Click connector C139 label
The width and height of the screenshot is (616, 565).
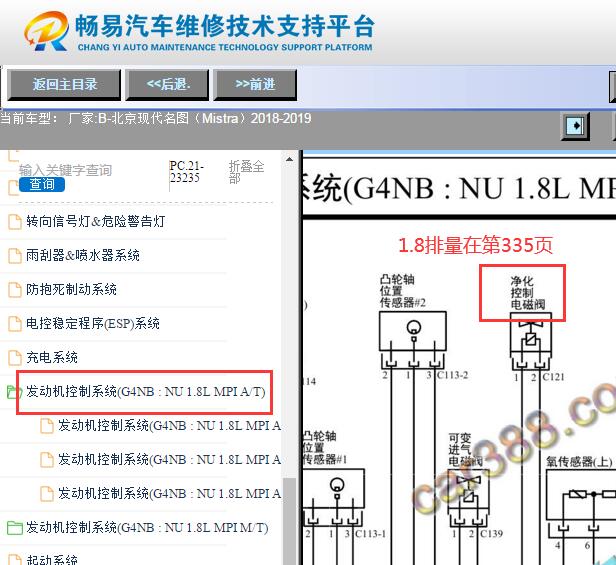tap(491, 534)
